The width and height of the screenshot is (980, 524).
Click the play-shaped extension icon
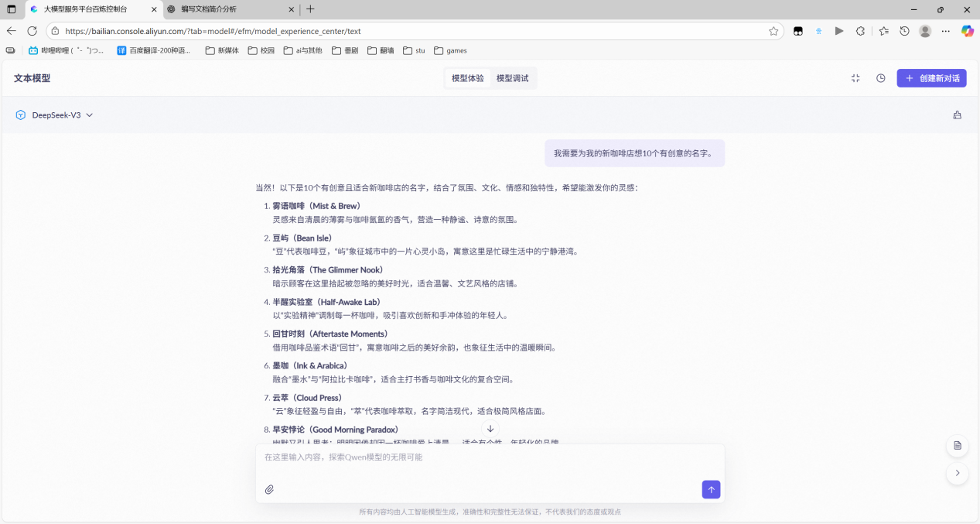(839, 31)
